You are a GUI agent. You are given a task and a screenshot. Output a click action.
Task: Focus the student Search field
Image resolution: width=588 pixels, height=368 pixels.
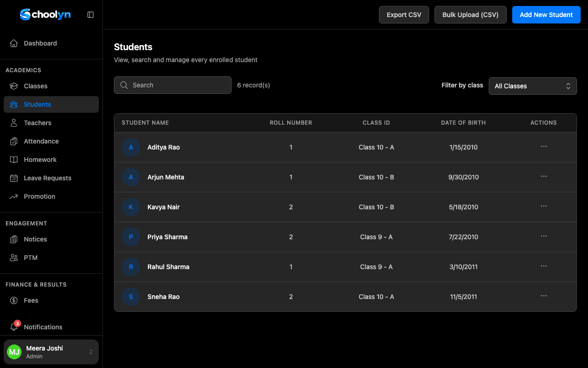click(173, 85)
